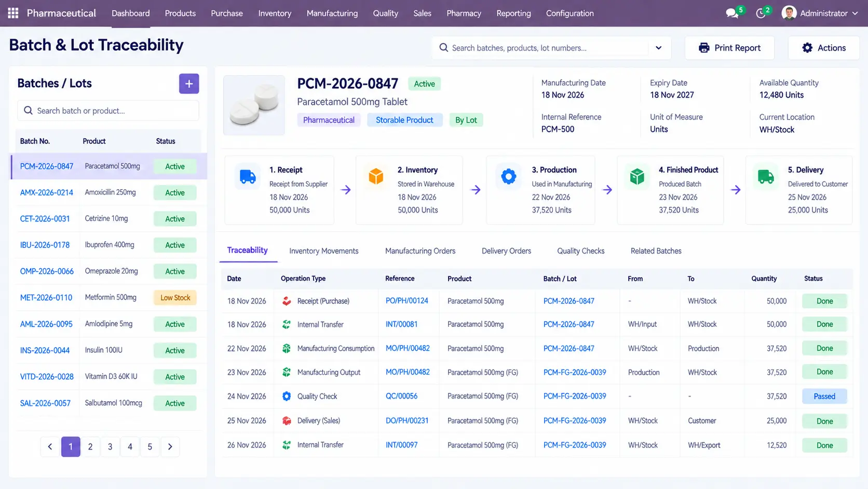Open the Administrator user menu
Viewport: 868px width, 489px height.
point(820,13)
